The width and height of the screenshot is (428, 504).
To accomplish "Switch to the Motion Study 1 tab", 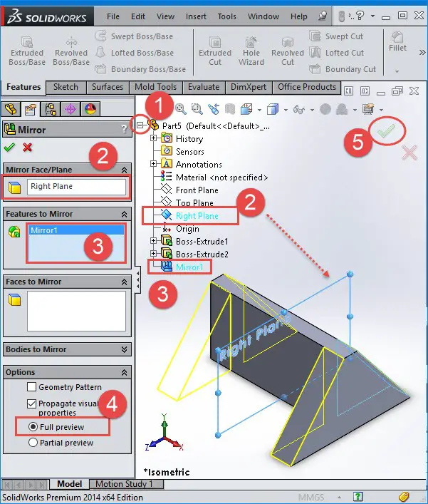I will (124, 484).
